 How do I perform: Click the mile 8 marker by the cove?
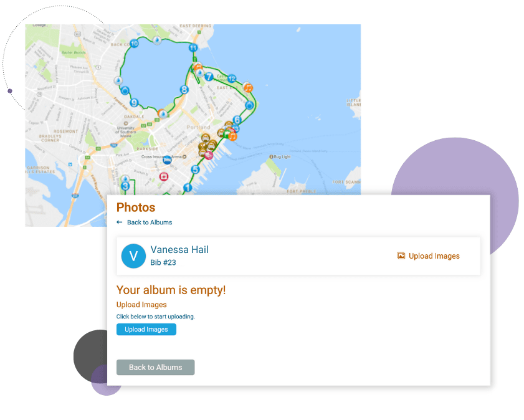coord(184,90)
